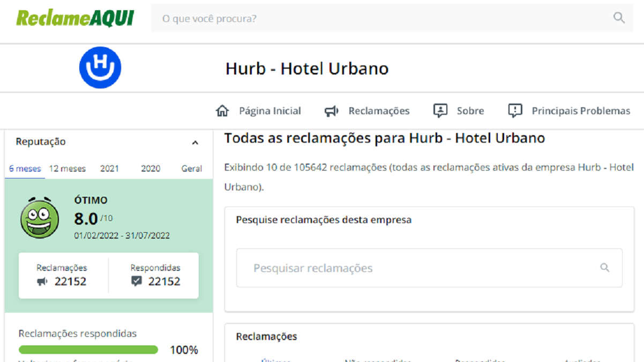The image size is (644, 362).
Task: Open the Geral reputation tab
Action: 191,168
